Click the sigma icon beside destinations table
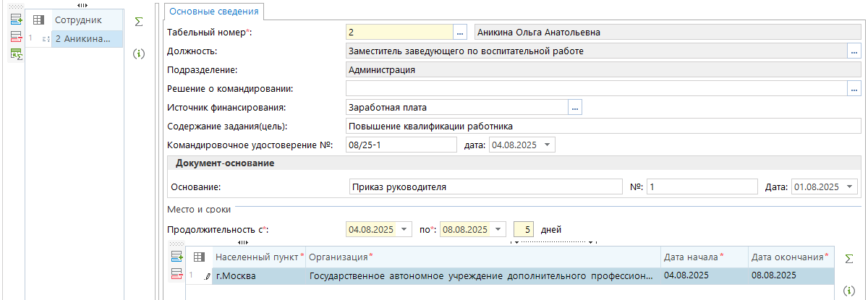 coord(849,258)
